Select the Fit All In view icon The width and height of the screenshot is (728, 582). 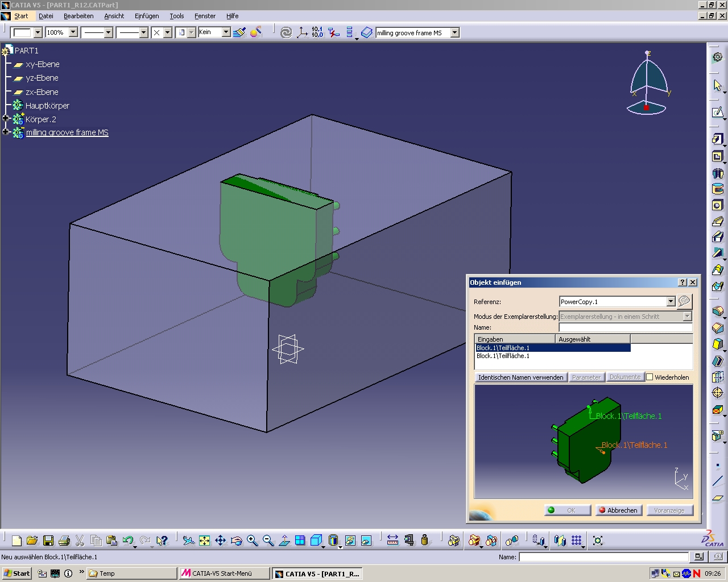click(x=204, y=541)
